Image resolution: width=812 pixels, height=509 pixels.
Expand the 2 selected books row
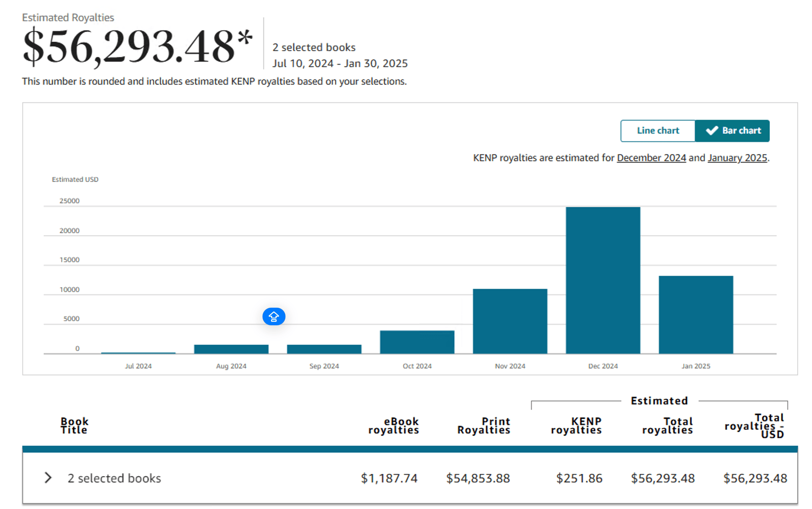coord(48,478)
